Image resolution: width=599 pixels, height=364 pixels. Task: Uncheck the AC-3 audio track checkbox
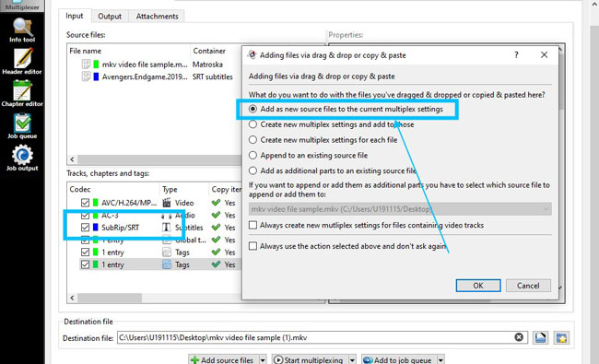[85, 215]
